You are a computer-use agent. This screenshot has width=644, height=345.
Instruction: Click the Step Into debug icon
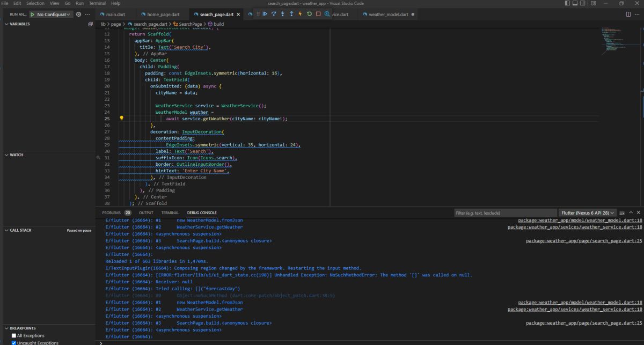[x=282, y=14]
